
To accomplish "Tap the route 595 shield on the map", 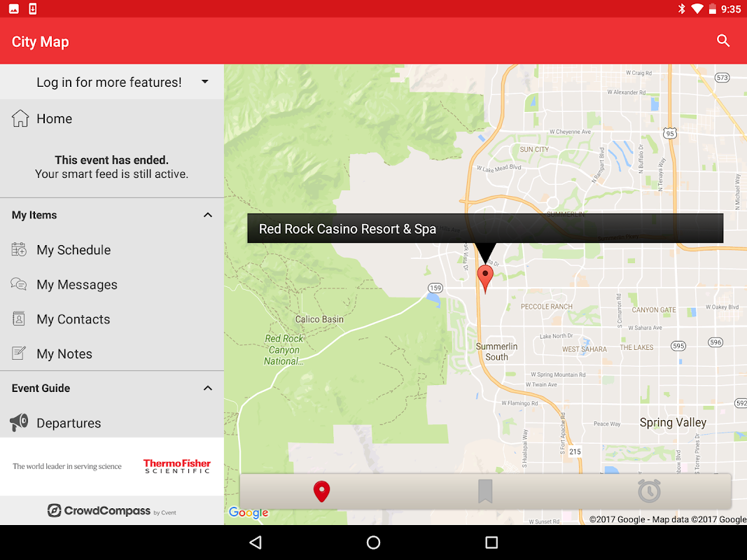I will [678, 346].
